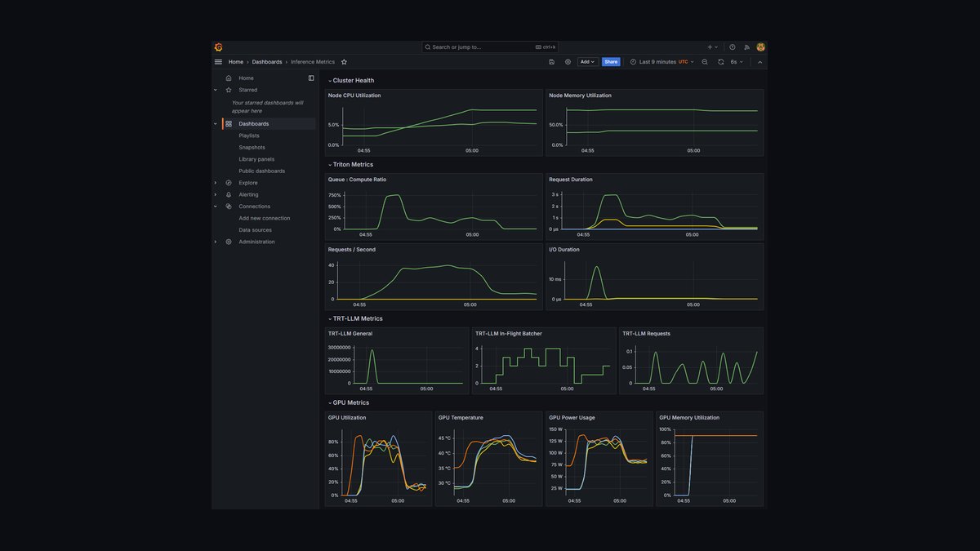Undock the sidebar menu panel

[x=311, y=78]
